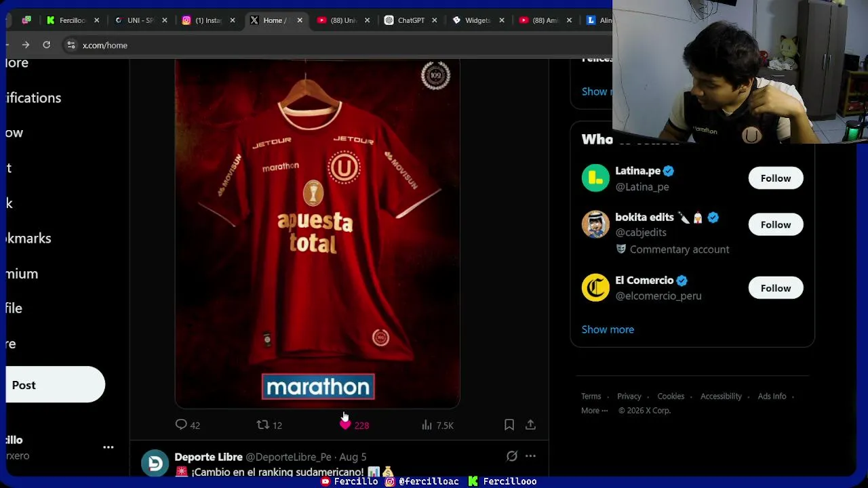
Task: Reload the current page
Action: 46,45
